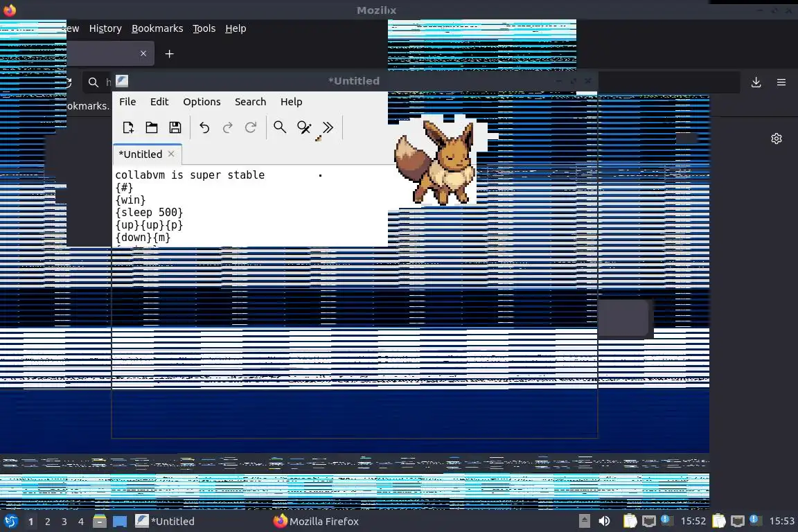Image resolution: width=798 pixels, height=532 pixels.
Task: Click the 15:52 clock
Action: click(693, 521)
